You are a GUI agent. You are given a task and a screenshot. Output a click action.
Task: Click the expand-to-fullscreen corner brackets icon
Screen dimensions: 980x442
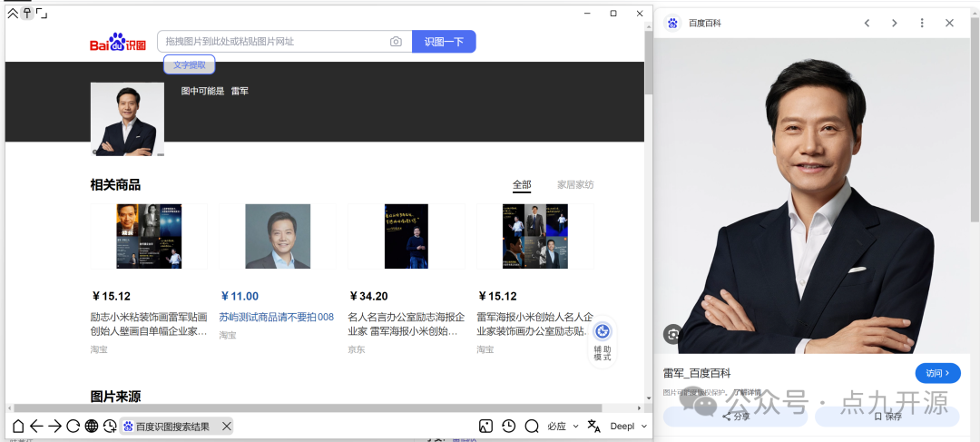tap(41, 13)
